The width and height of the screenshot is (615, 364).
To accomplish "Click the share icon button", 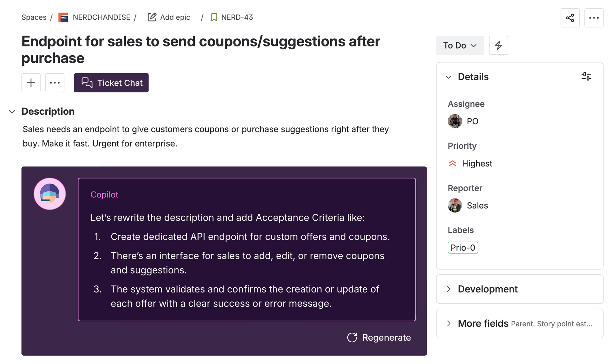I will tap(570, 18).
